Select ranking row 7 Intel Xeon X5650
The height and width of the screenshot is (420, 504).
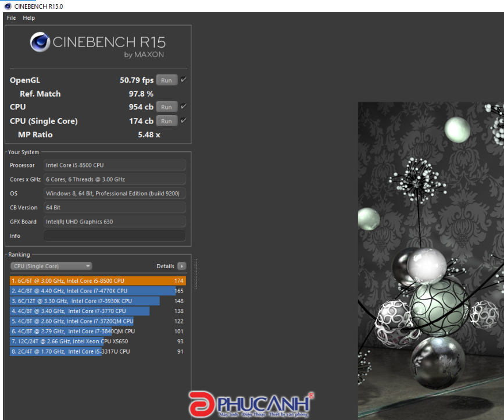pos(98,341)
